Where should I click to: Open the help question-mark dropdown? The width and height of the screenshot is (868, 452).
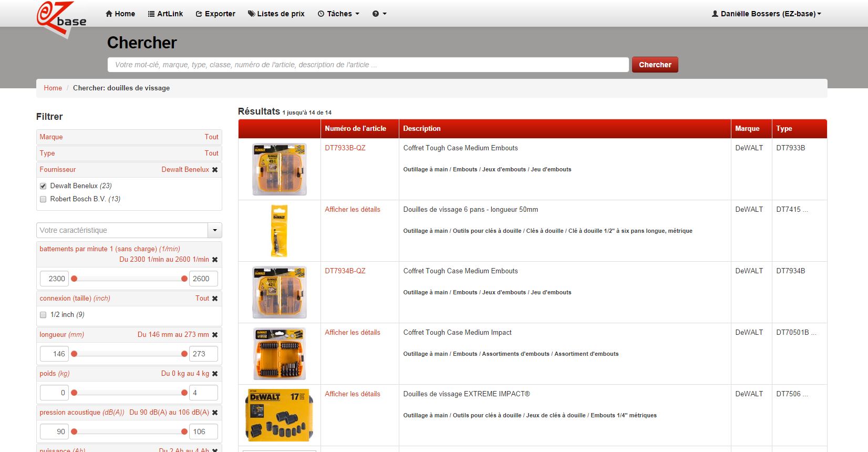[379, 14]
